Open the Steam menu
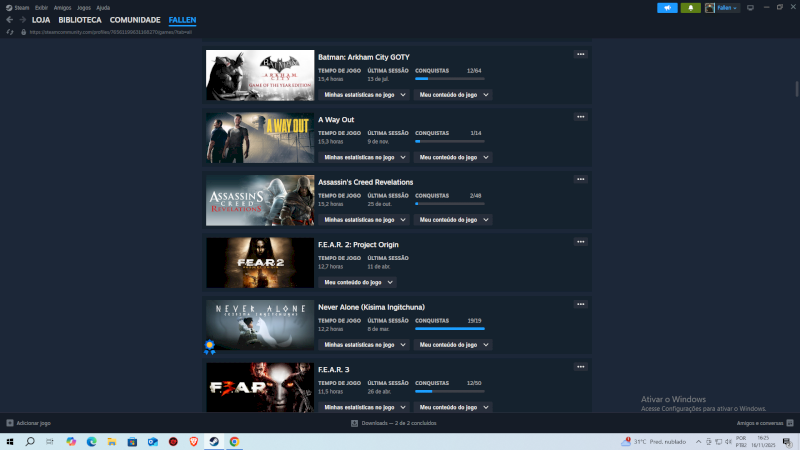Viewport: 800px width, 450px height. tap(21, 8)
